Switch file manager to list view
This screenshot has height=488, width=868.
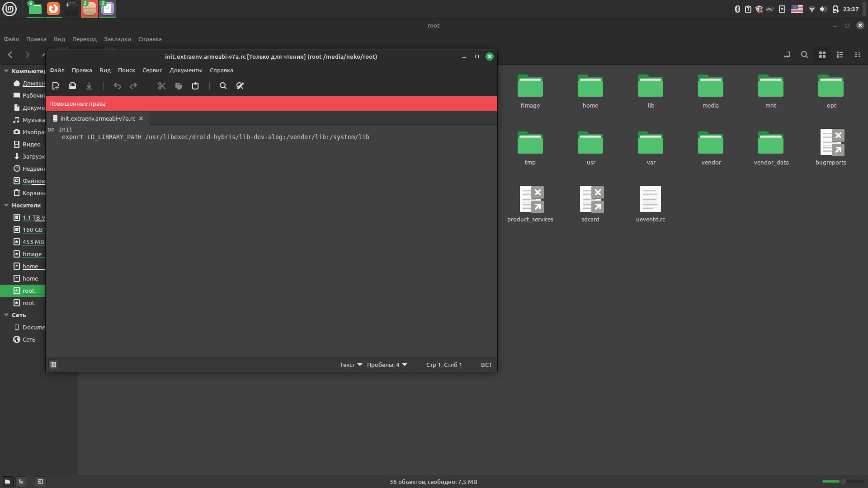(x=840, y=55)
